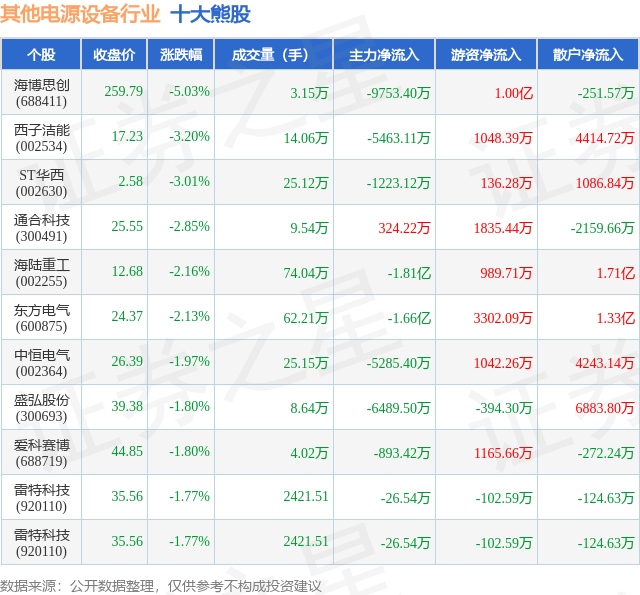Click closing price 26.39
The image size is (640, 595).
pos(127,361)
